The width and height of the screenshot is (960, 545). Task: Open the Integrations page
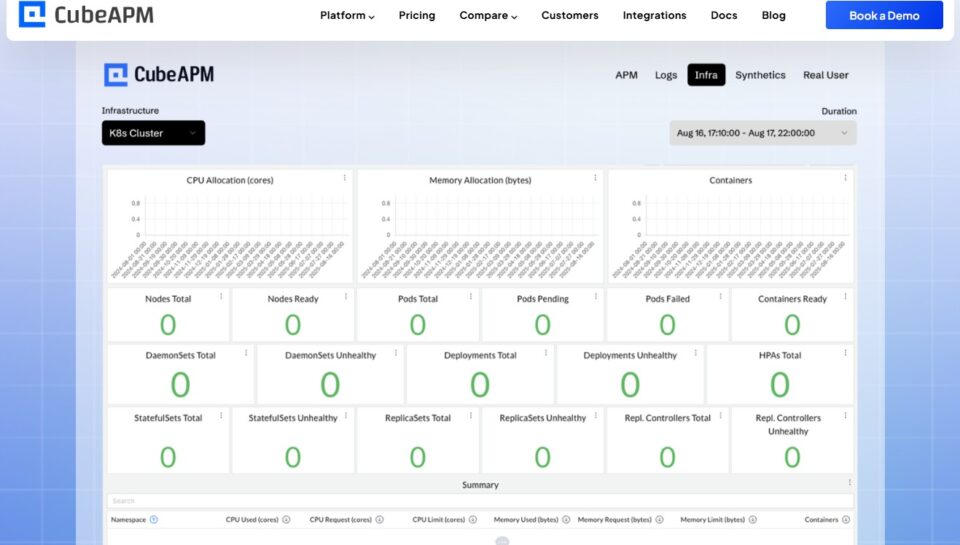tap(654, 15)
